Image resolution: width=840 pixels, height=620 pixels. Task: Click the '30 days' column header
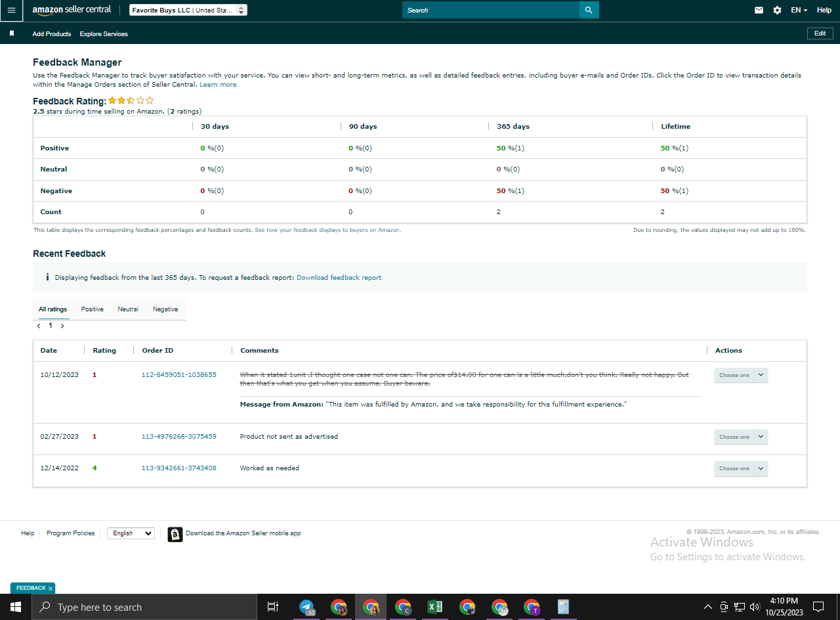coord(215,127)
